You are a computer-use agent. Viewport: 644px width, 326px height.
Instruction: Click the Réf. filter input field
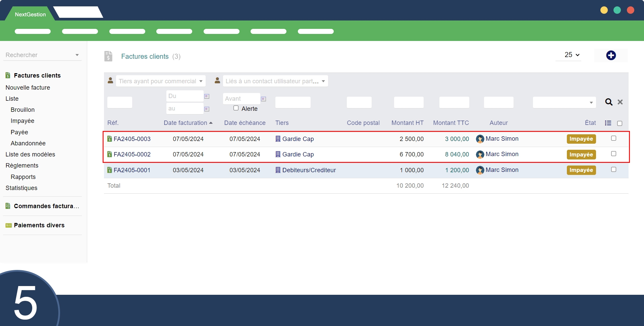click(120, 102)
